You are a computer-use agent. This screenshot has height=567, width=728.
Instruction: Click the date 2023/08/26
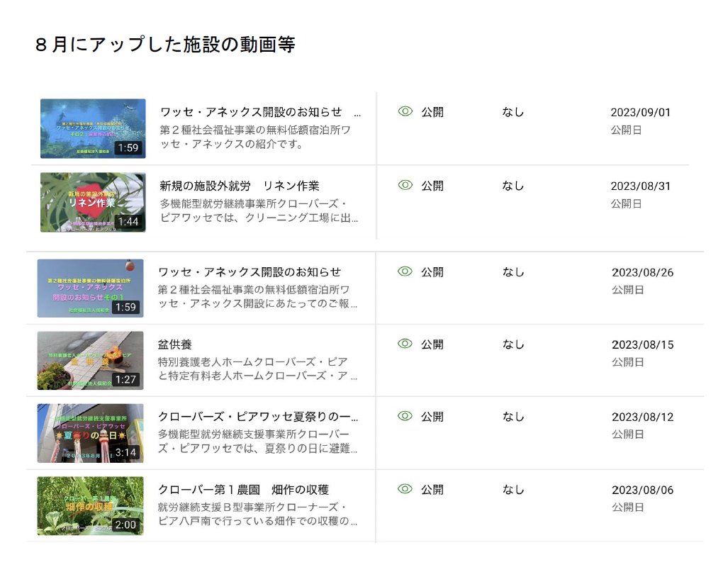642,273
